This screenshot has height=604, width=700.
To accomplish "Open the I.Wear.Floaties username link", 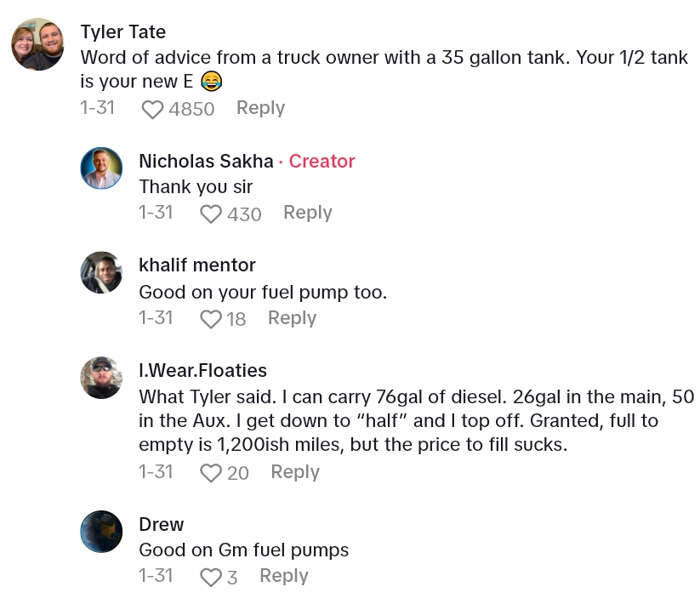I will (202, 371).
